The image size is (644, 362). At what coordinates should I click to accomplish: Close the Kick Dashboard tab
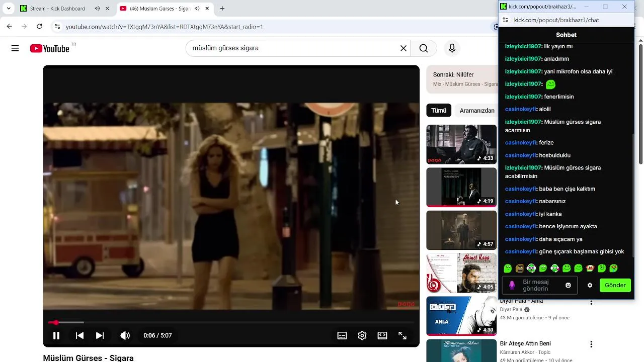point(107,9)
